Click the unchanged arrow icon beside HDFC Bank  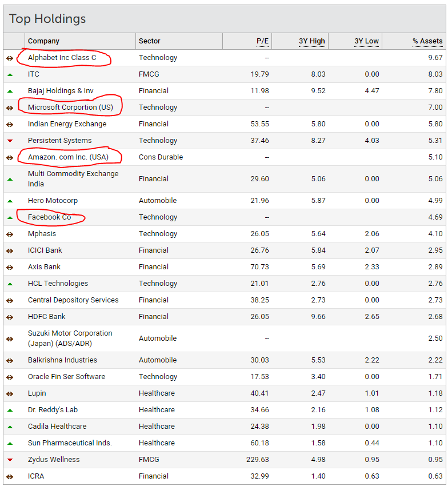coord(10,317)
